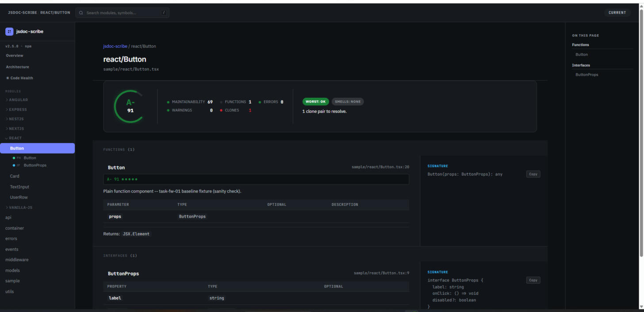
Task: Click the page vertical scrollbar
Action: tap(642, 133)
